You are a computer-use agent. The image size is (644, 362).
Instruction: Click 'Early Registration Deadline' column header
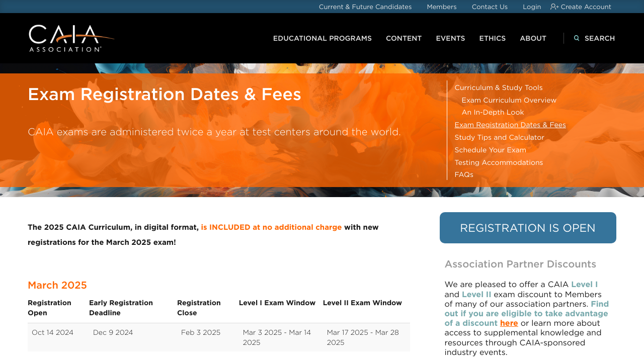[121, 308]
